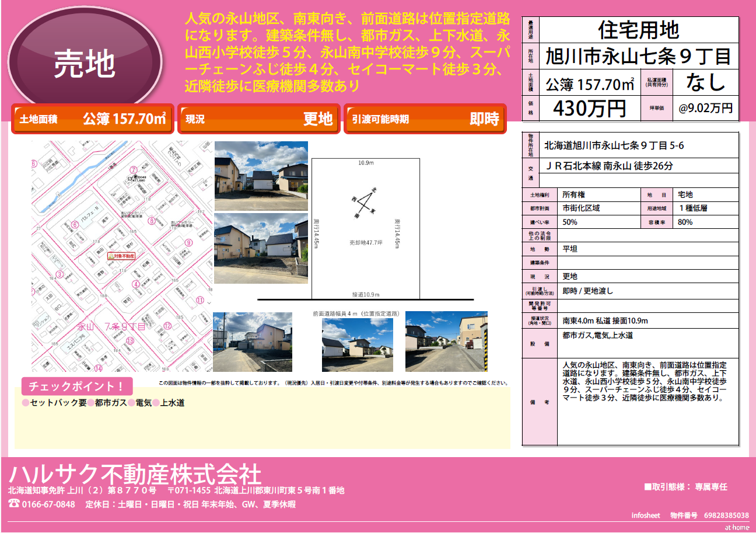Image resolution: width=756 pixels, height=533 pixels.
Task: Click the property number 69828385038
Action: coord(726,515)
